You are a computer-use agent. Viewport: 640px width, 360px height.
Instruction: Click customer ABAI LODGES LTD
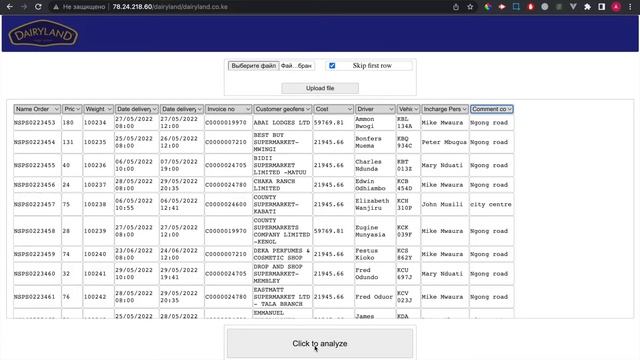[x=282, y=122]
